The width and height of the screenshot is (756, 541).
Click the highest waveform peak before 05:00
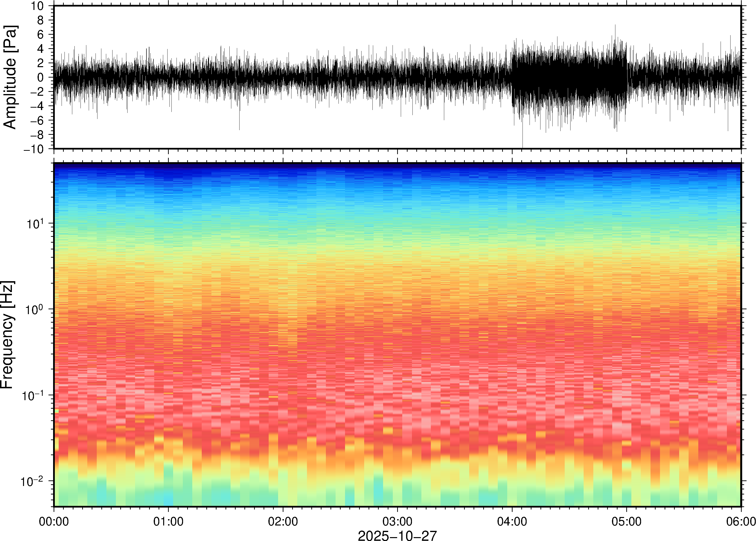(615, 27)
